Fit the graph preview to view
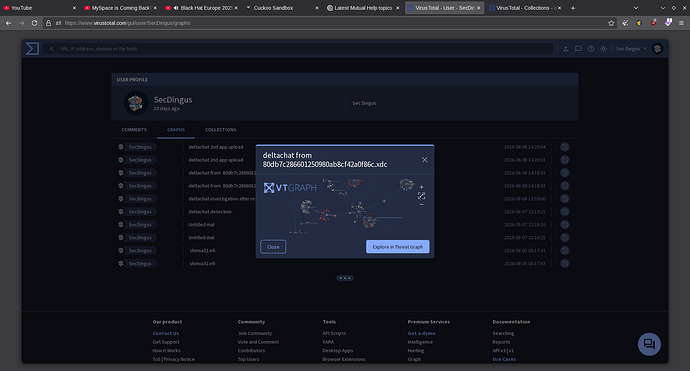This screenshot has width=690, height=371. pos(421,196)
